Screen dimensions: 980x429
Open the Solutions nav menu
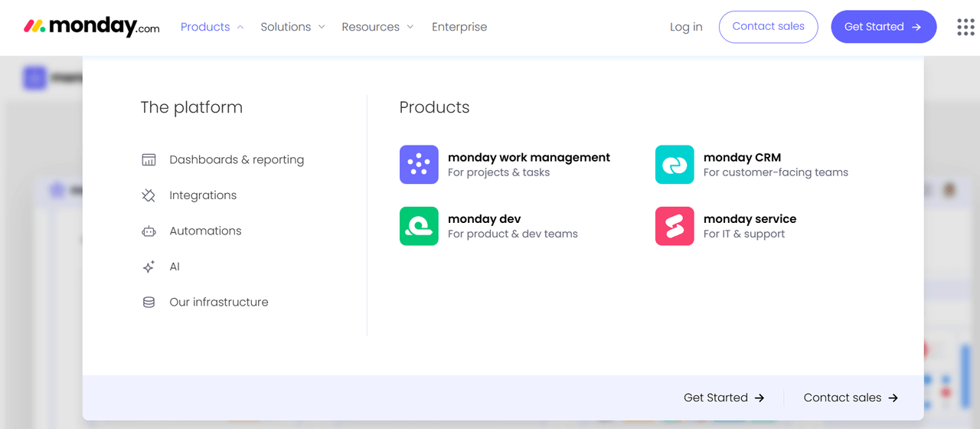(286, 27)
